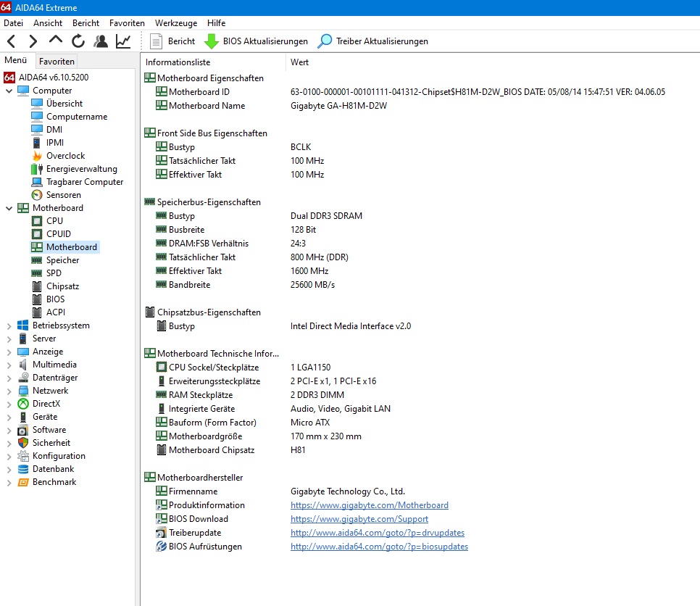Viewport: 700px width, 606px height.
Task: Switch to the Favoriten tab in the sidebar
Action: click(x=57, y=61)
